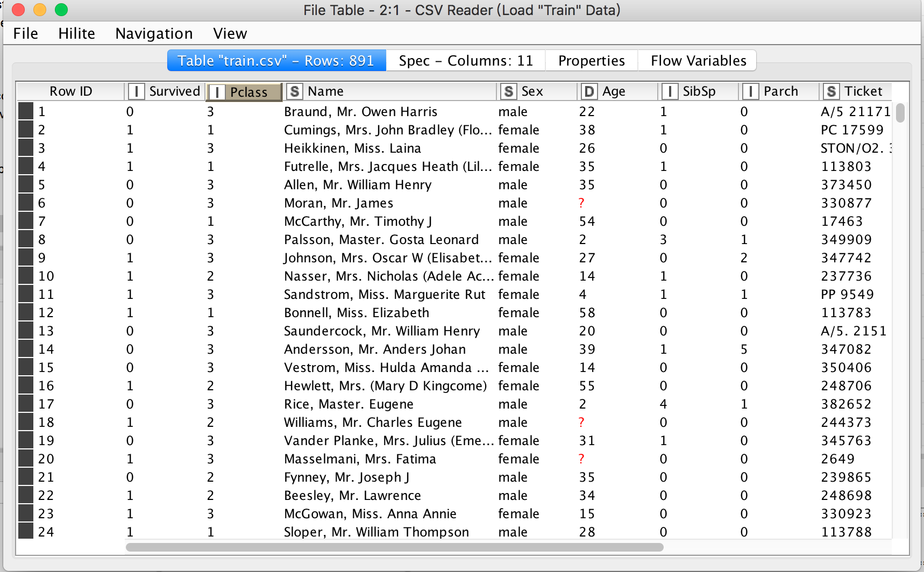
Task: Select name cell Fynney, Mr. Joseph J
Action: point(346,477)
